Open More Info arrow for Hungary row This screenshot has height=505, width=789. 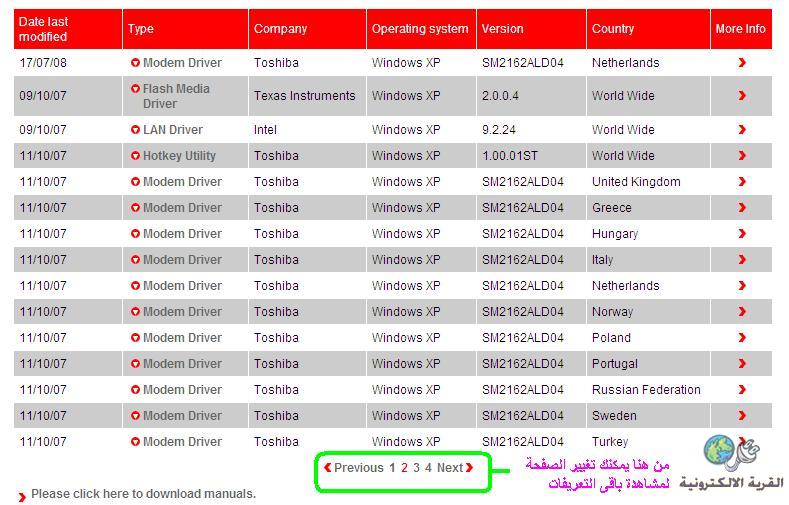click(742, 234)
